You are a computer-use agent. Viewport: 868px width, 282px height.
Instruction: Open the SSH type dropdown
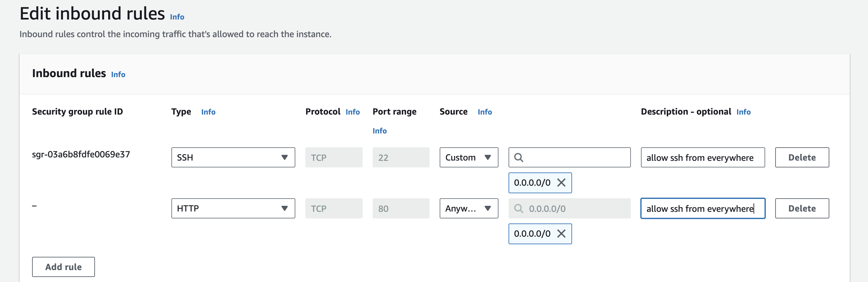(x=233, y=158)
